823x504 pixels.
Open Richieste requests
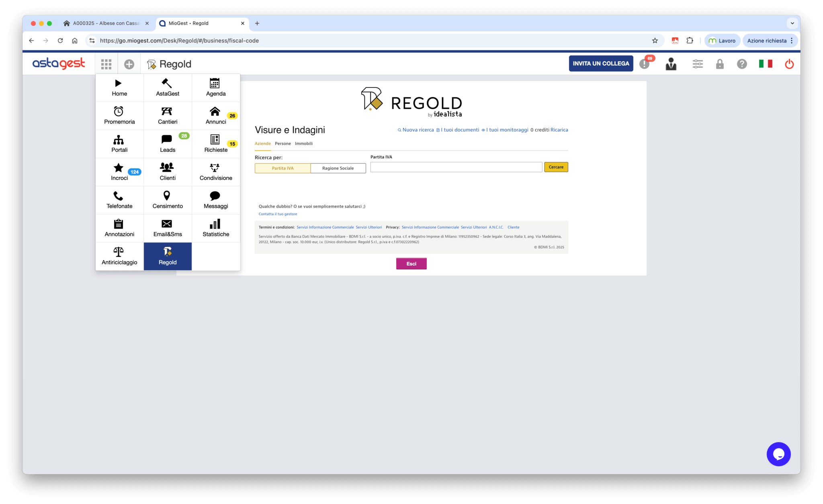[216, 144]
